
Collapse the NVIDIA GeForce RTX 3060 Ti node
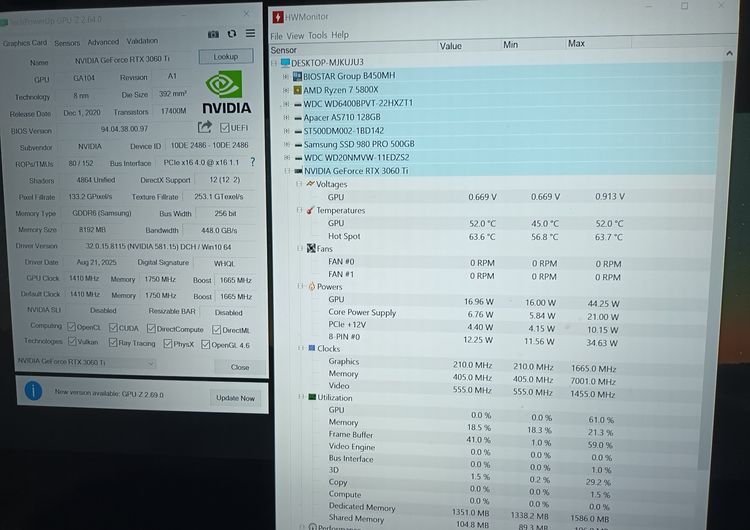click(287, 171)
